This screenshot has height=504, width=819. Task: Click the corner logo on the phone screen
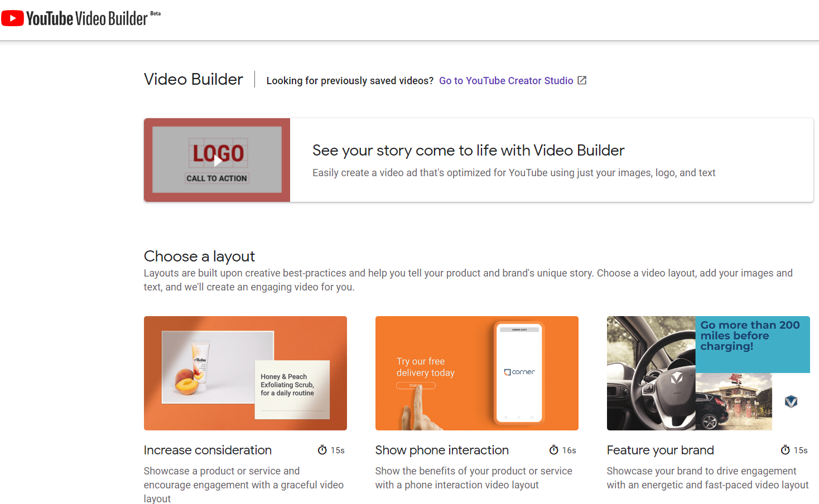tap(519, 372)
